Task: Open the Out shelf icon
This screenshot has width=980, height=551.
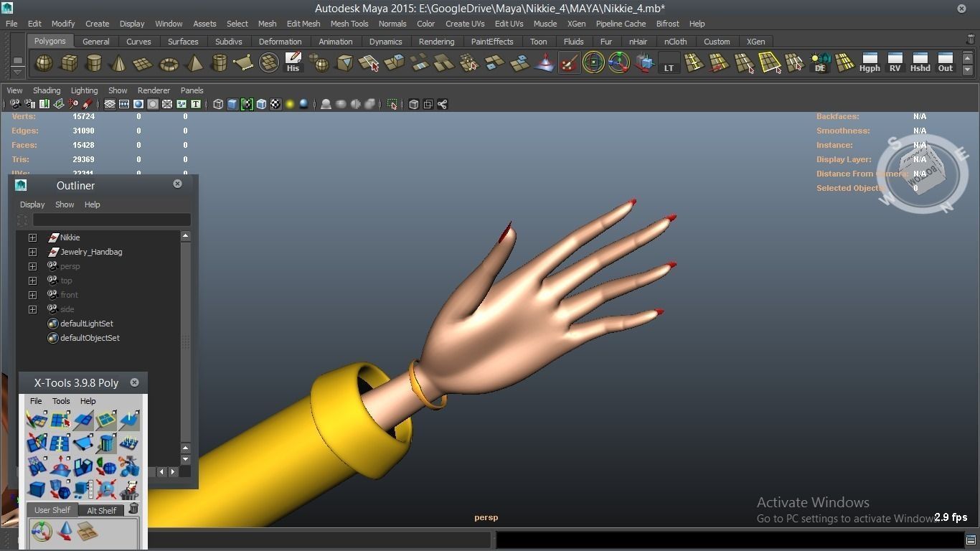Action: (x=946, y=63)
